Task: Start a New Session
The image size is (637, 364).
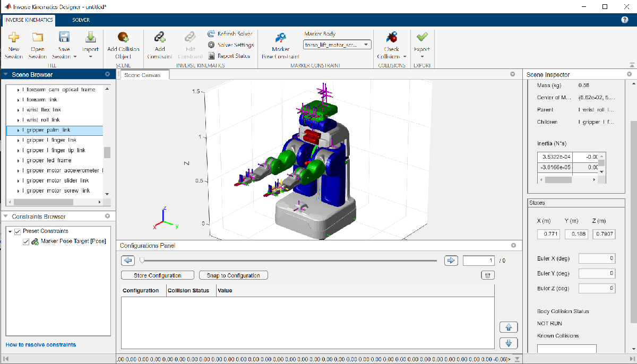Action: coord(14,45)
